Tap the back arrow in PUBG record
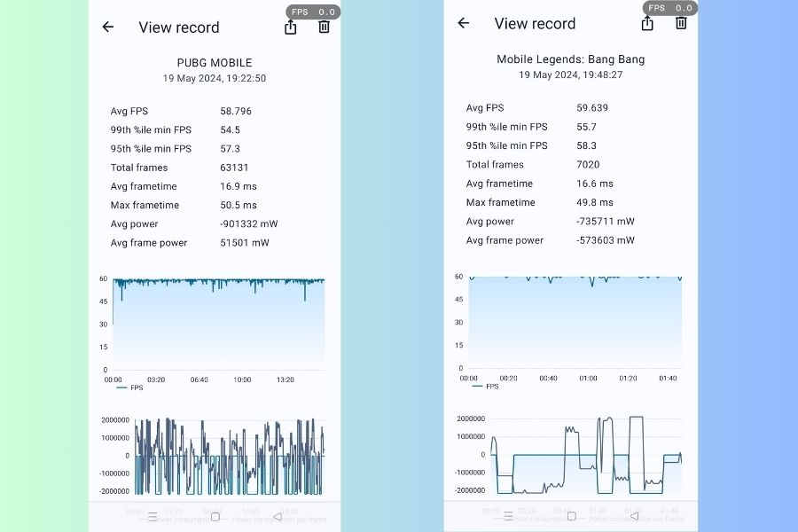 tap(108, 27)
